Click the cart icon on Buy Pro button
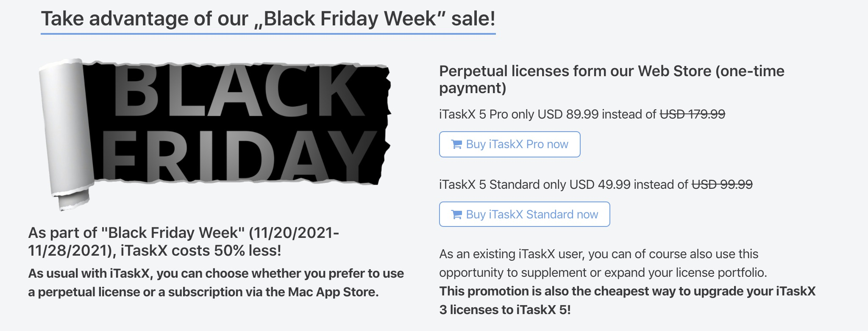This screenshot has width=868, height=331. 456,145
